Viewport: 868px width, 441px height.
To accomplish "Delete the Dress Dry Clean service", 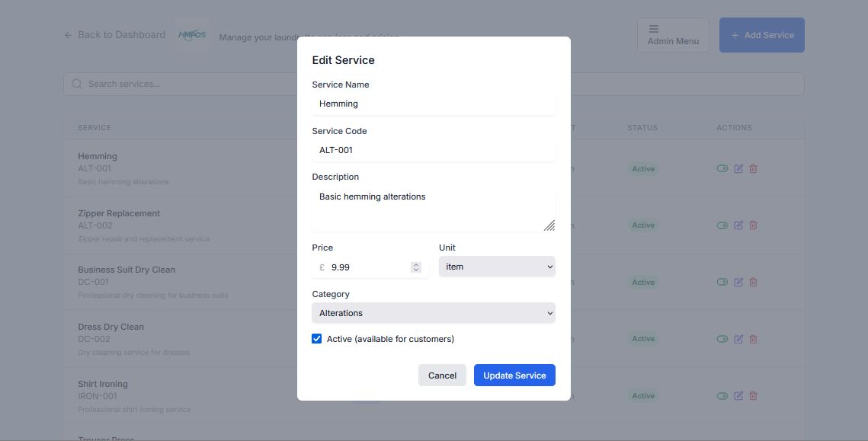I will pyautogui.click(x=753, y=339).
